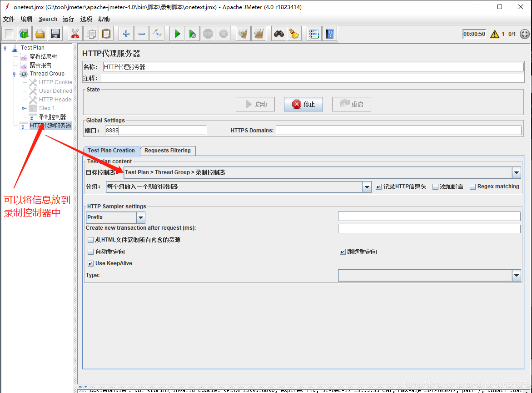Open the Search menu
Image resolution: width=532 pixels, height=393 pixels.
point(48,19)
